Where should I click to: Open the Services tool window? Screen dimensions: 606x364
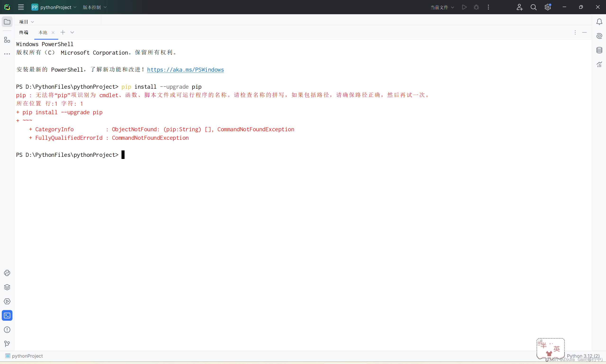pyautogui.click(x=7, y=301)
